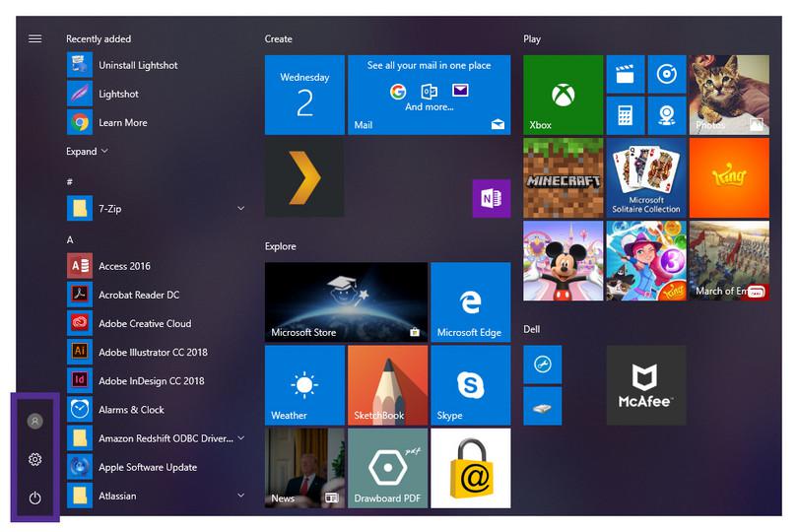Click the Power button icon
Viewport: 798px width, 532px height.
(x=35, y=498)
